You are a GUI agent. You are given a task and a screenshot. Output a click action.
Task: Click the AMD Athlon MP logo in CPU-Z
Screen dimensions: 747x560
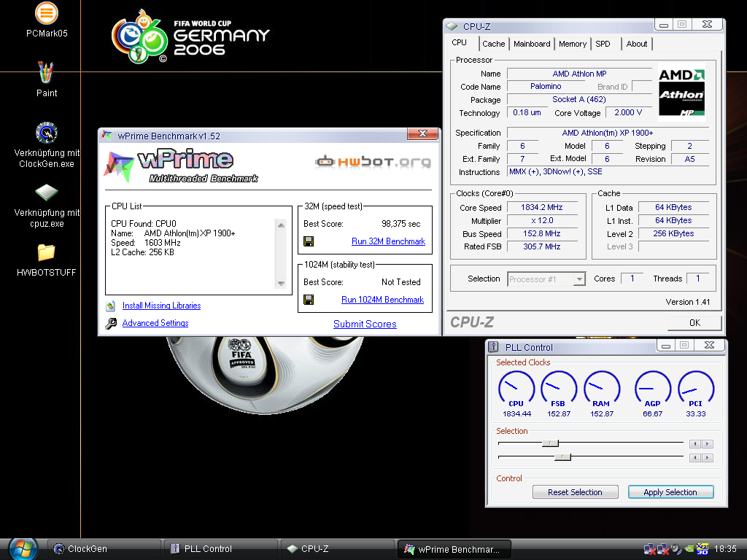681,93
